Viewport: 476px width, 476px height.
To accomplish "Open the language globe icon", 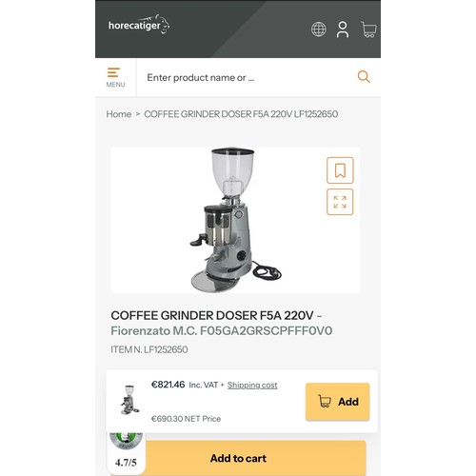I will tap(318, 30).
